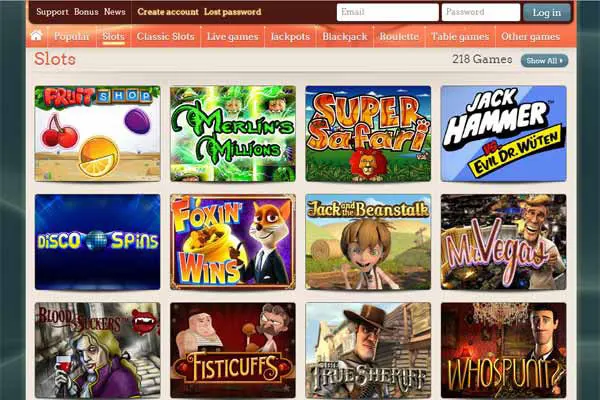Click the Show All button
600x400 pixels.
click(544, 60)
